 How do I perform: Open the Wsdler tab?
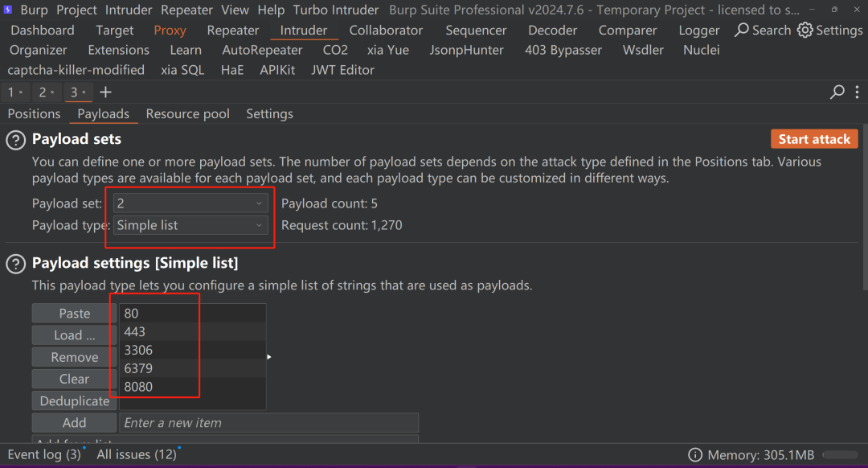(x=643, y=51)
